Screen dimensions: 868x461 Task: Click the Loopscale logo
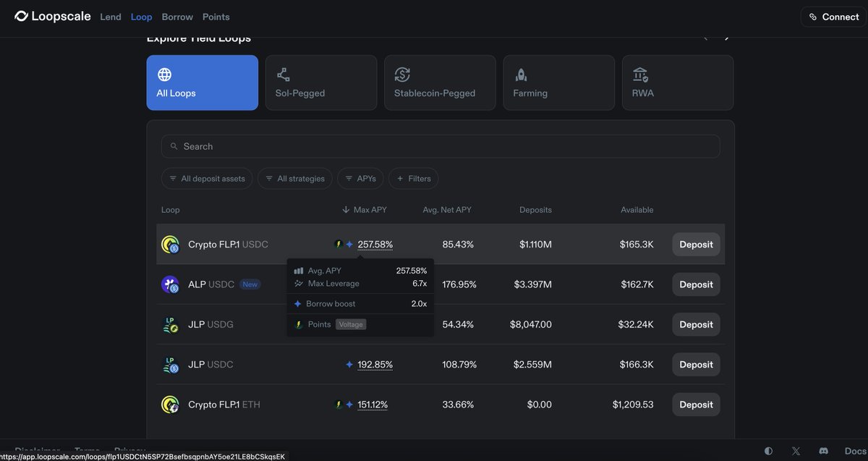click(x=53, y=17)
